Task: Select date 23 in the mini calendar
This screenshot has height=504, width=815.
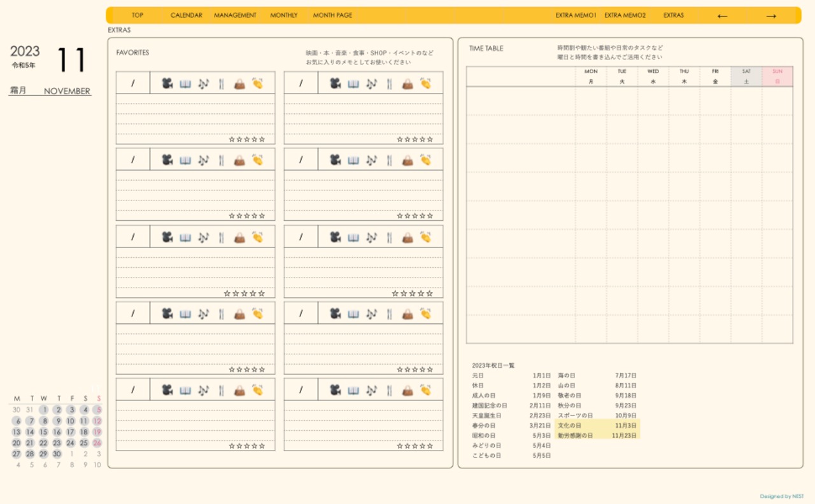Action: point(57,443)
